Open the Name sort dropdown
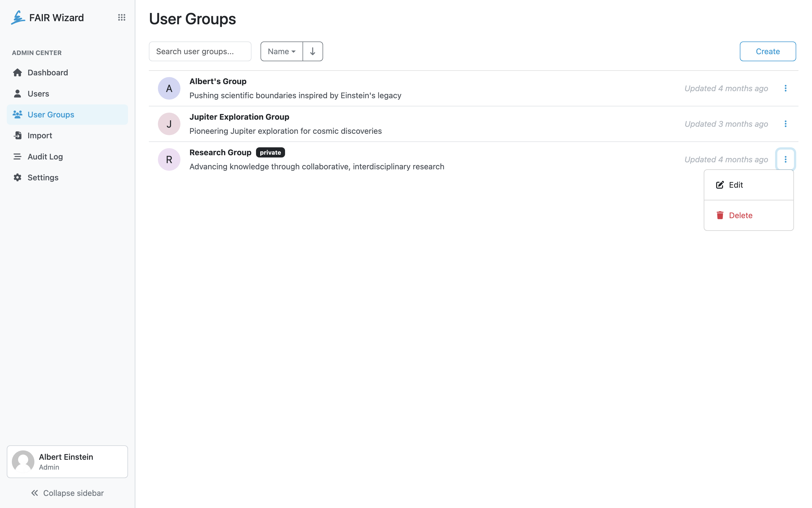812x508 pixels. pyautogui.click(x=281, y=51)
